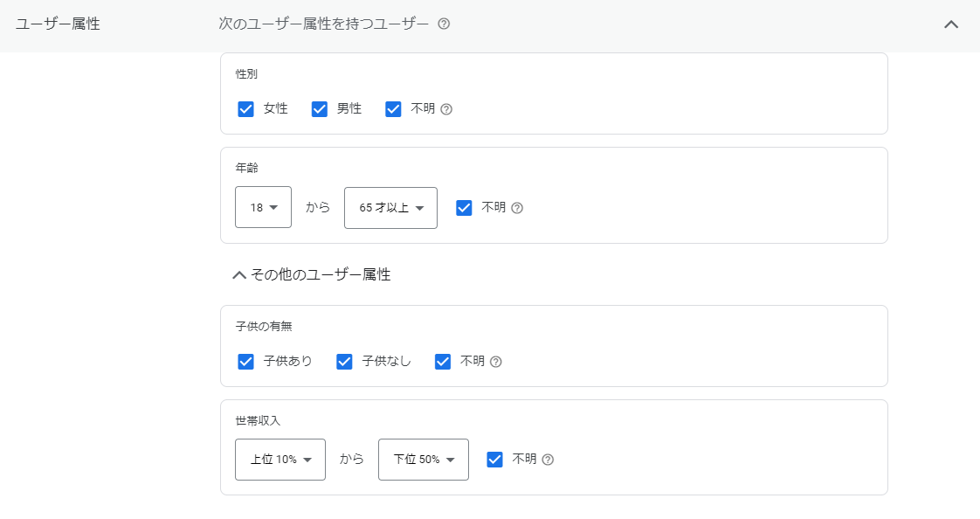Image resolution: width=980 pixels, height=519 pixels.
Task: Uncheck the 子供あり checkbox
Action: point(245,362)
